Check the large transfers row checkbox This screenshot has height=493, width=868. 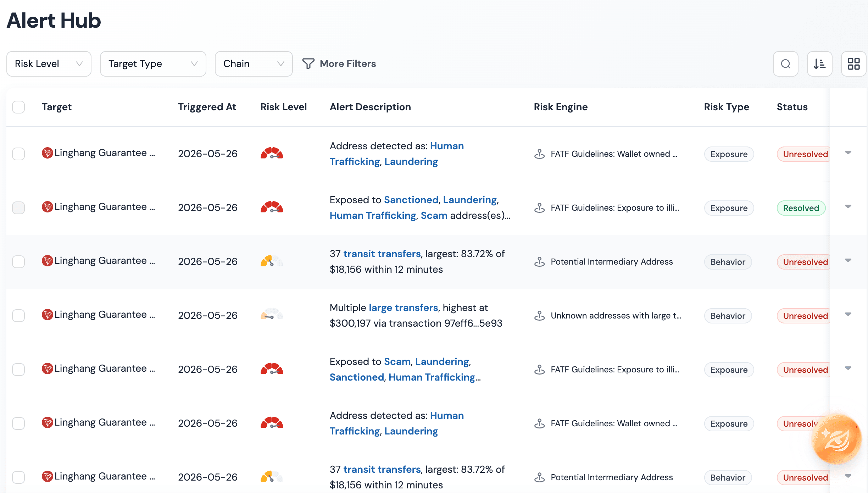(18, 316)
